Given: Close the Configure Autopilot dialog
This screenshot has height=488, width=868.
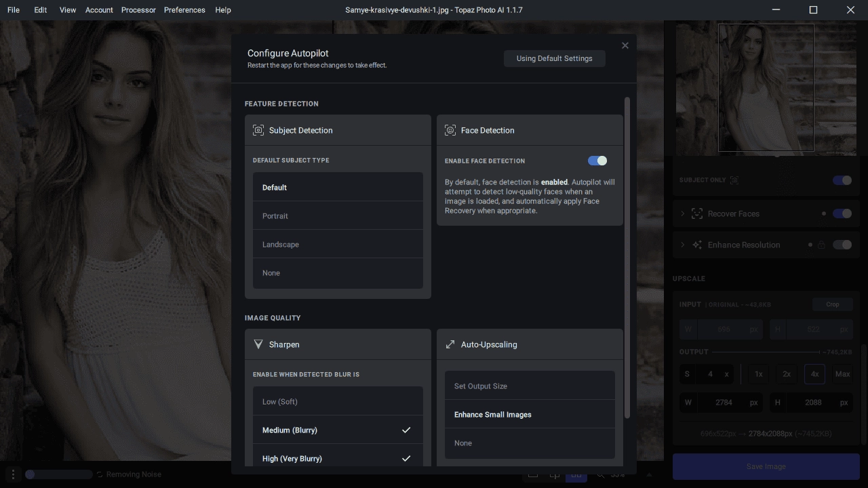Looking at the screenshot, I should click(625, 45).
